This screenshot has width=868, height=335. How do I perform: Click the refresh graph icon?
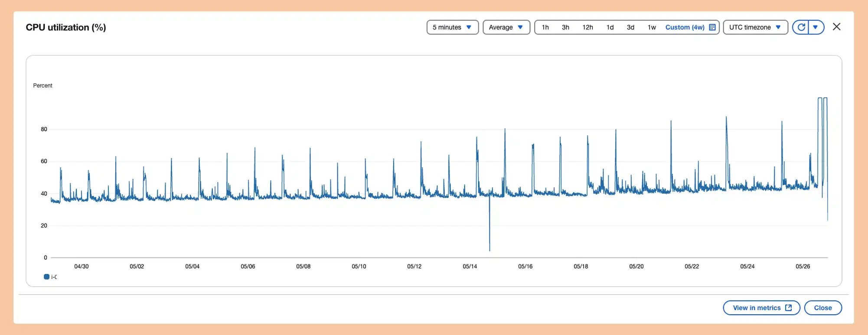(x=801, y=27)
